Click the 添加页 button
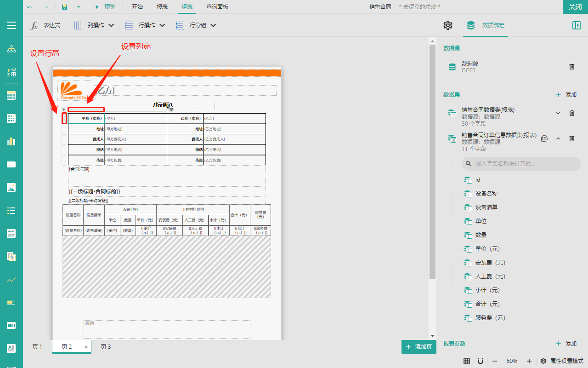The height and width of the screenshot is (368, 588). coord(418,347)
